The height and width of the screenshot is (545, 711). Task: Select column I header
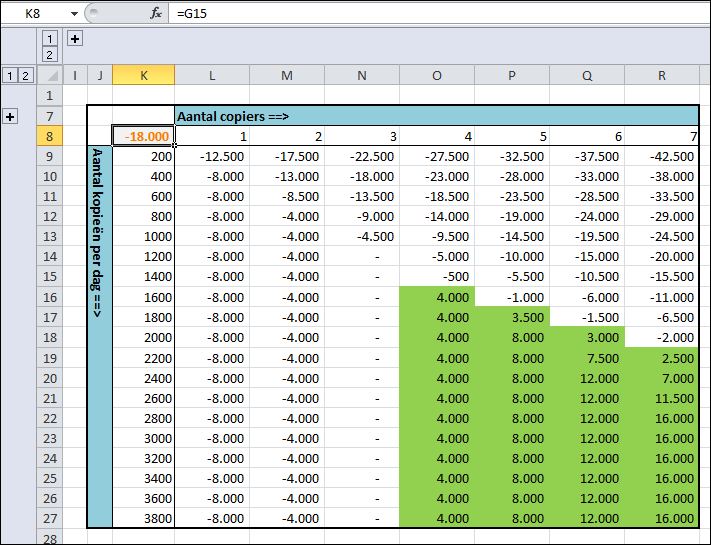click(x=75, y=75)
